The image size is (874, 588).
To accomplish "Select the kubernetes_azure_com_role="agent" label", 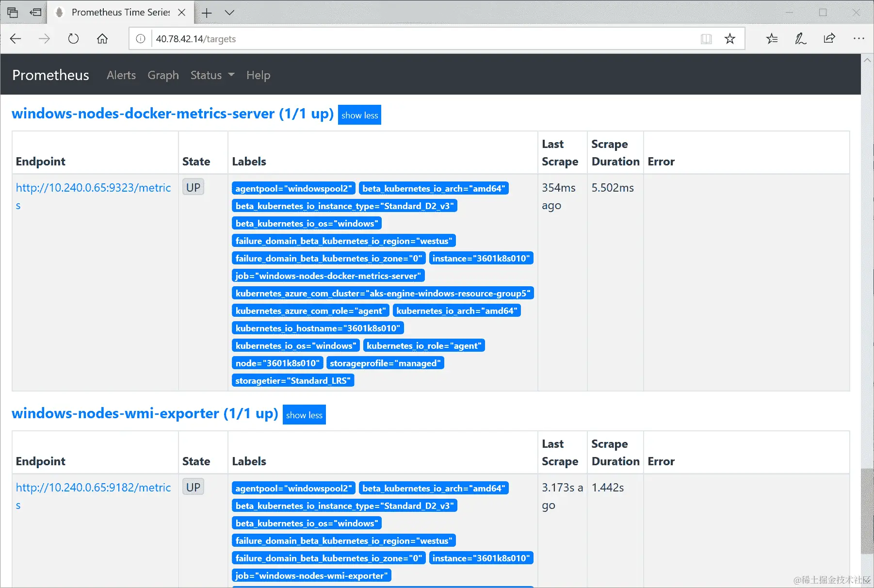I will 311,310.
